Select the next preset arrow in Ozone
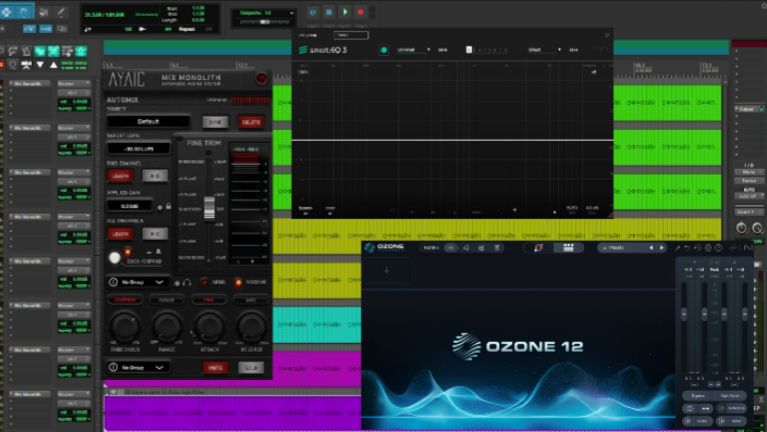This screenshot has height=432, width=767. tap(662, 248)
